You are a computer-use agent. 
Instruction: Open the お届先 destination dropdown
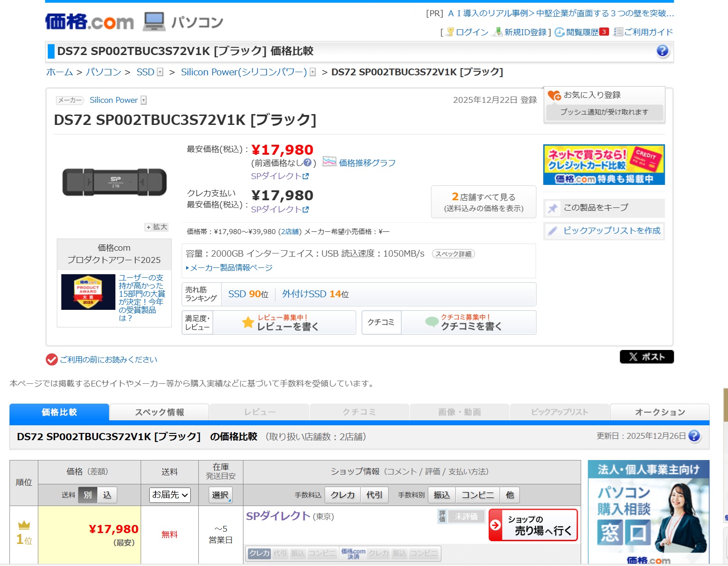point(169,495)
